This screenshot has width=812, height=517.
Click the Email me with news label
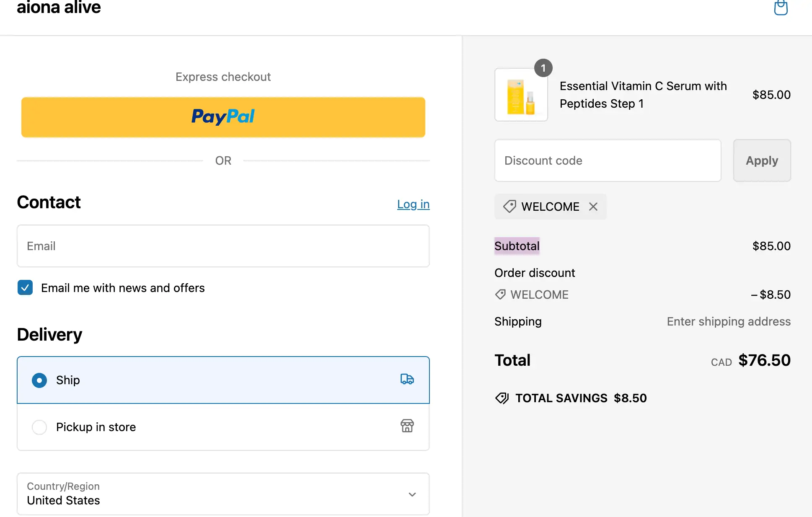click(x=123, y=288)
